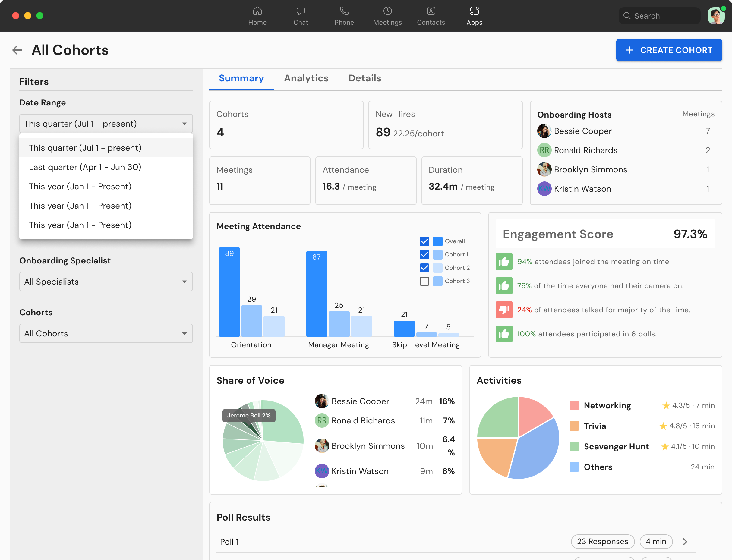
Task: Open the Home icon in top navigation
Action: (257, 11)
